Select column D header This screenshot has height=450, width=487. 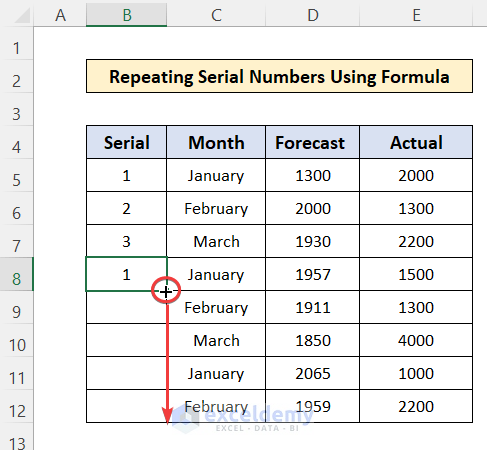[x=312, y=15]
